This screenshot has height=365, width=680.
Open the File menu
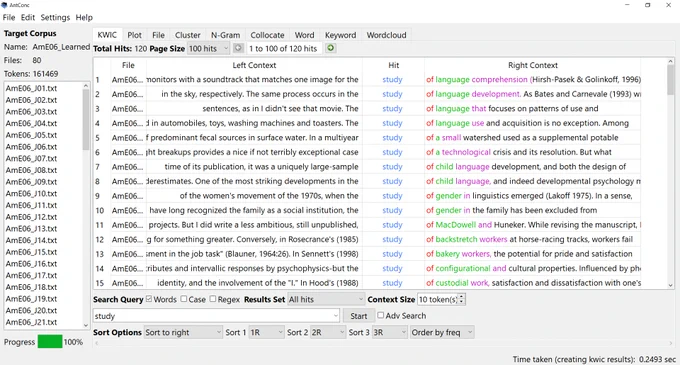pos(9,17)
